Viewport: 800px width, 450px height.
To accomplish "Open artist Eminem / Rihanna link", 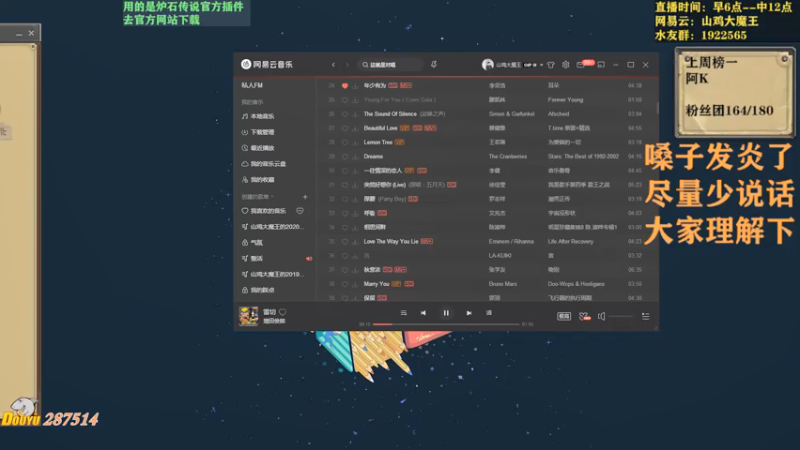I will tap(511, 241).
